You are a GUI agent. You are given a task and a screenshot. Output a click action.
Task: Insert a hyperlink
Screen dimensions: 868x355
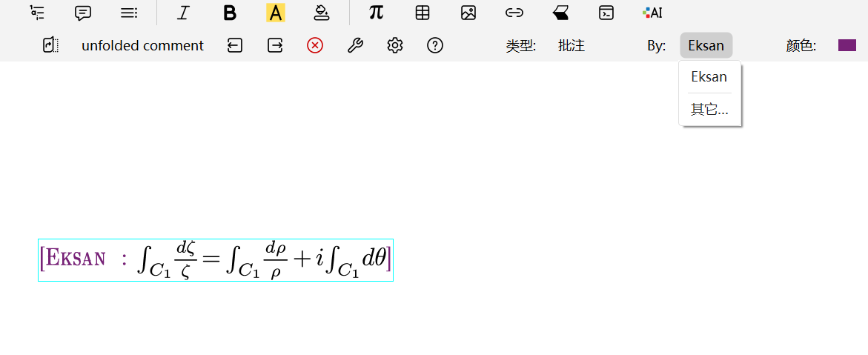tap(514, 13)
